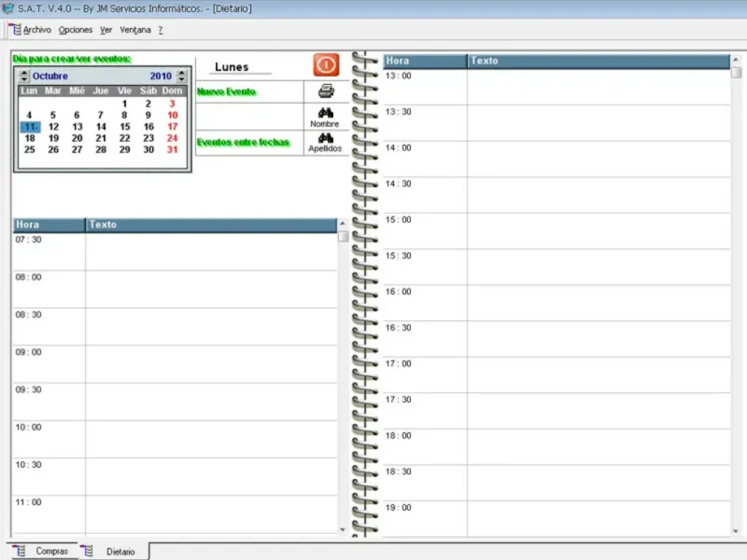Open the Archivo menu
This screenshot has height=560, width=747.
pyautogui.click(x=37, y=30)
